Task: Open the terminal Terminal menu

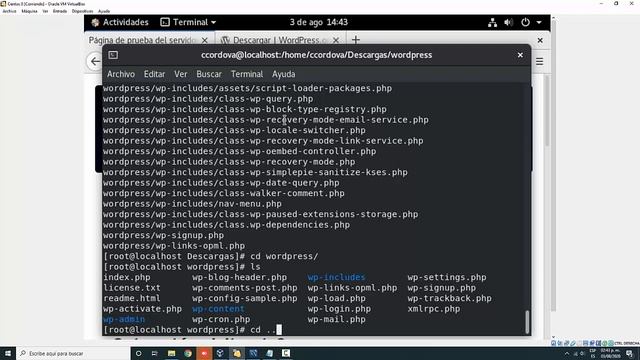Action: (x=247, y=74)
